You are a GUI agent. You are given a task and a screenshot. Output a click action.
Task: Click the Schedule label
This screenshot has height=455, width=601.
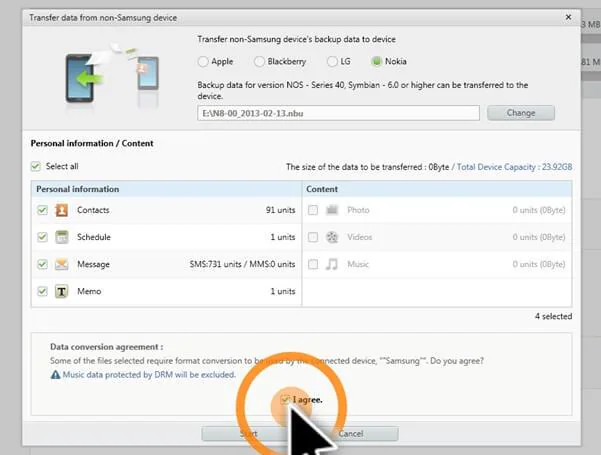click(94, 237)
